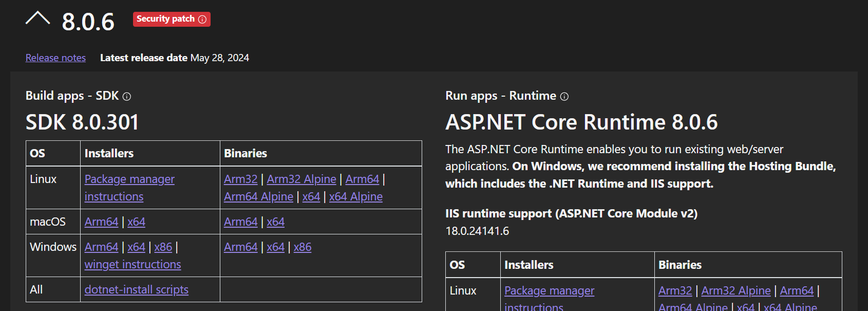Download SDK macOS x64 installer
The image size is (868, 311).
coord(136,222)
